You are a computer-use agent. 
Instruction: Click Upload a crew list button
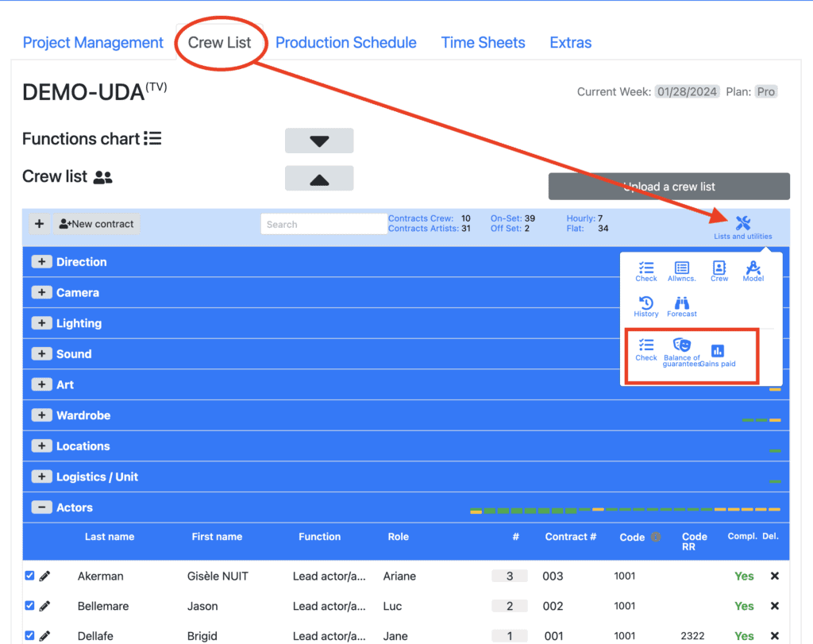tap(669, 187)
